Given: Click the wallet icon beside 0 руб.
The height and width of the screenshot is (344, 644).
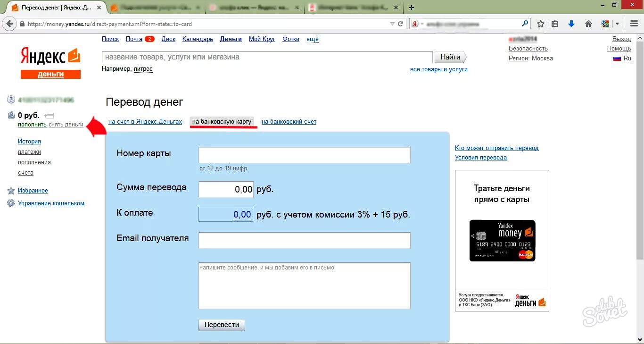Looking at the screenshot, I should pyautogui.click(x=11, y=115).
